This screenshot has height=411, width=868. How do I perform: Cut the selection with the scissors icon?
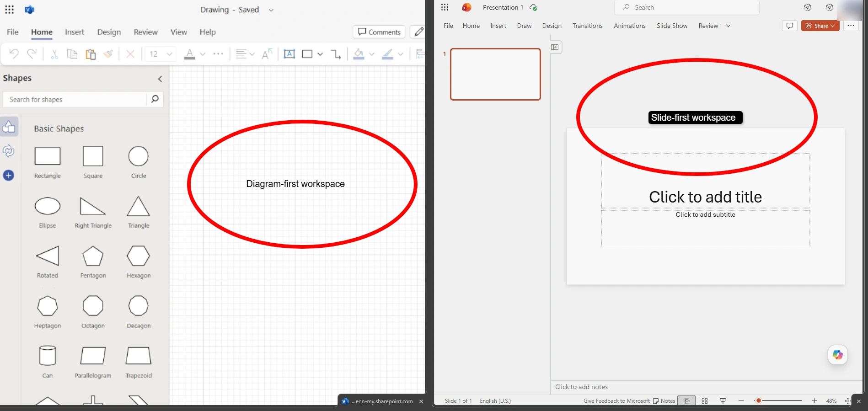point(54,54)
